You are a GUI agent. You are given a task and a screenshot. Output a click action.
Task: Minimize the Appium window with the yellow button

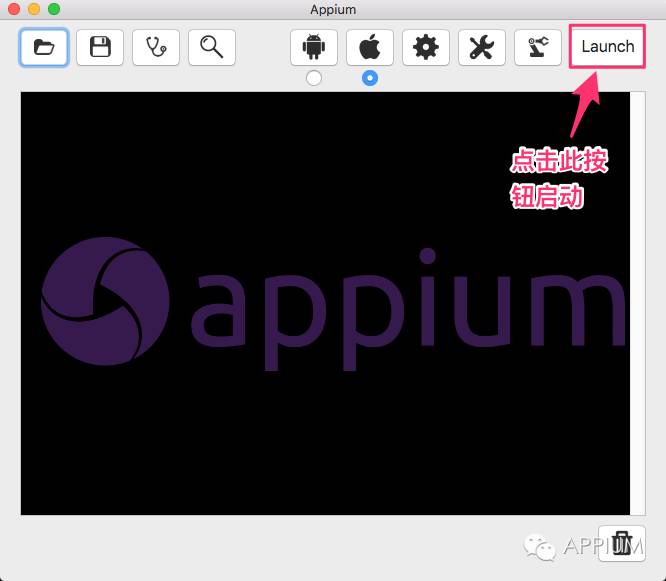[x=34, y=9]
